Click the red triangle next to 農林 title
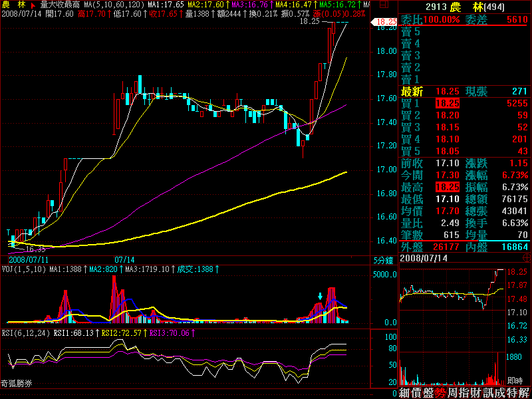 pos(33,5)
